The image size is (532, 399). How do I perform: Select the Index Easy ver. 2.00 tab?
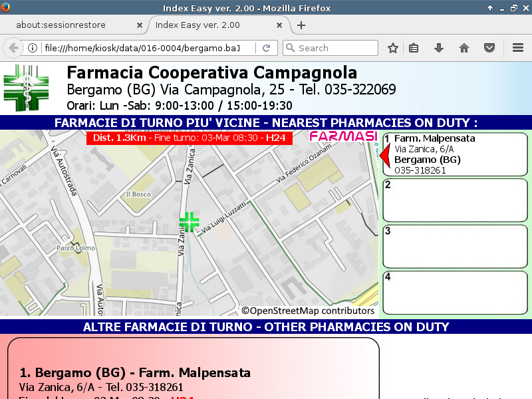[213, 25]
